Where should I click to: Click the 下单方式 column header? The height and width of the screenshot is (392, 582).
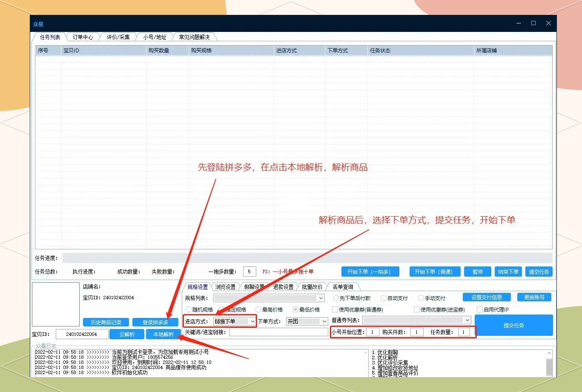(x=346, y=51)
